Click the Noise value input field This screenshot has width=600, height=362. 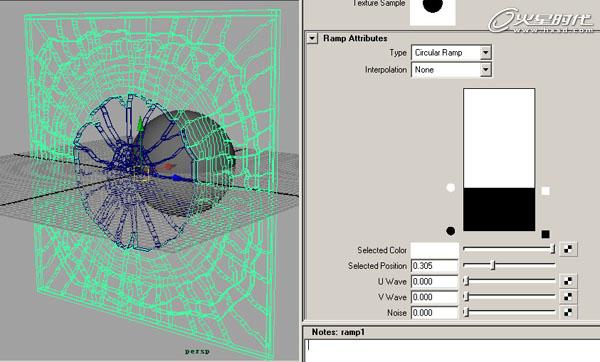click(434, 313)
